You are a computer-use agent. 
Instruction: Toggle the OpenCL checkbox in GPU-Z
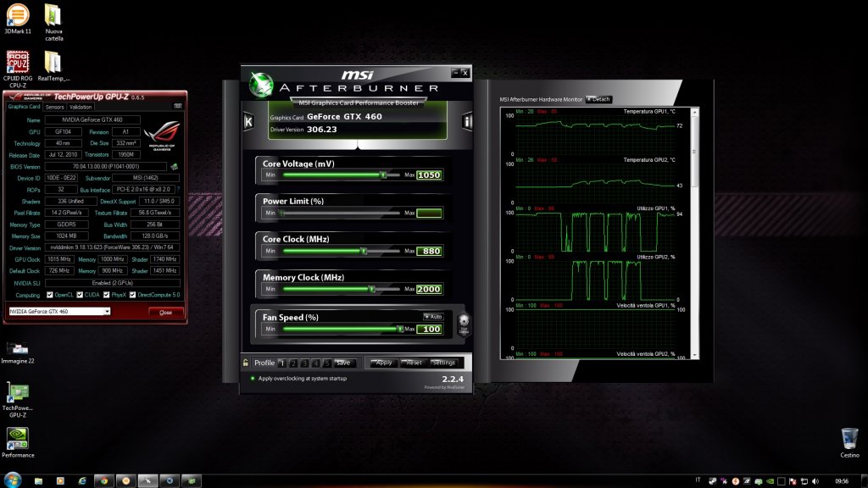click(50, 295)
